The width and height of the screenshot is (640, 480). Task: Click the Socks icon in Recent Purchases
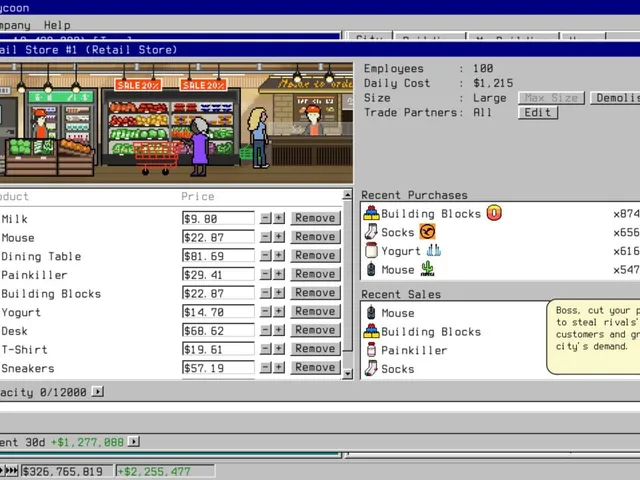(x=371, y=232)
